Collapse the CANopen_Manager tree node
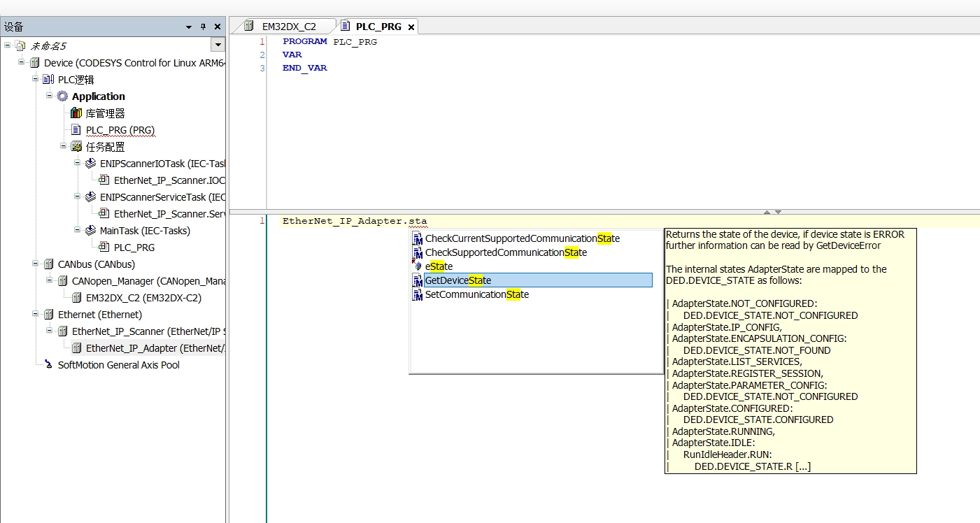The width and height of the screenshot is (980, 523). tap(50, 280)
